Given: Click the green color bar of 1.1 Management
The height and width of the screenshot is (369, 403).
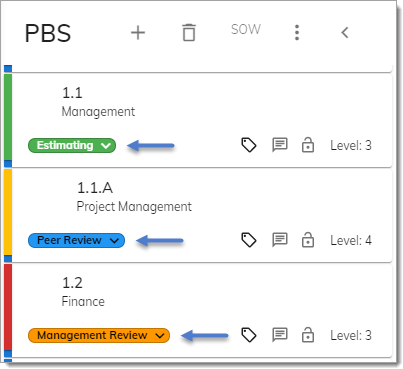Looking at the screenshot, I should click(x=8, y=117).
